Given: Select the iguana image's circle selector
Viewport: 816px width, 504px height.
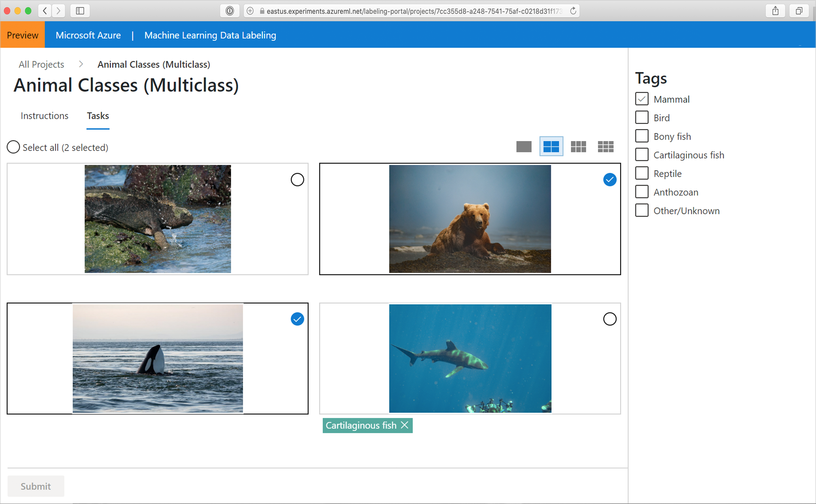Looking at the screenshot, I should click(297, 180).
